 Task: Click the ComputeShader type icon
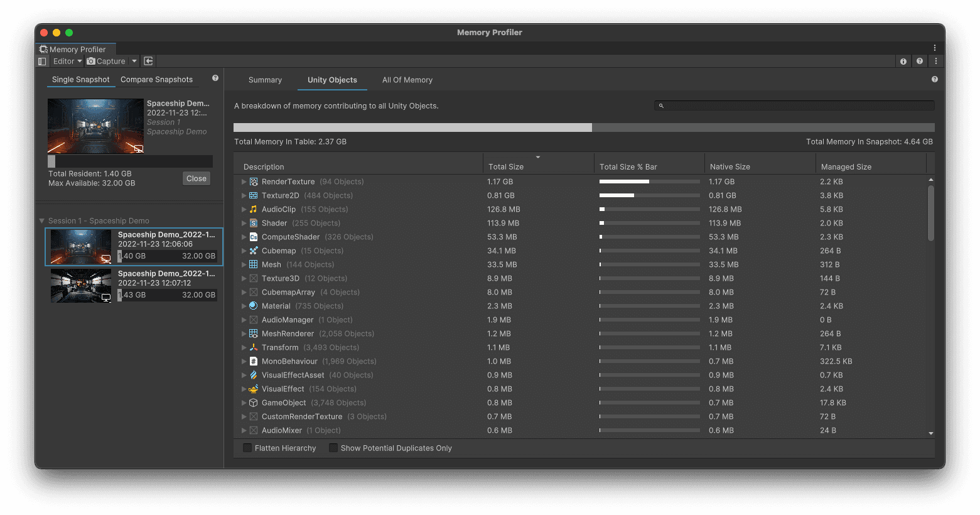254,237
